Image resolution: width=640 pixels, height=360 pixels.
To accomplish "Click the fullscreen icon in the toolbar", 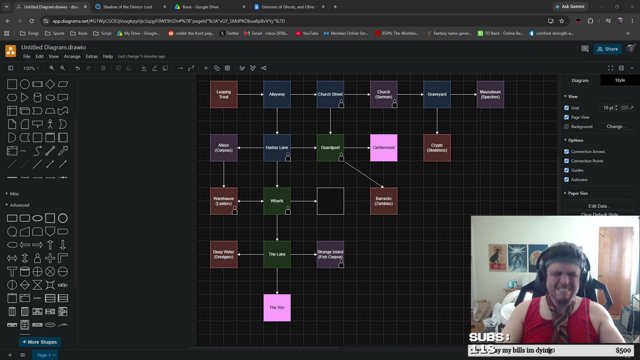I will [611, 68].
